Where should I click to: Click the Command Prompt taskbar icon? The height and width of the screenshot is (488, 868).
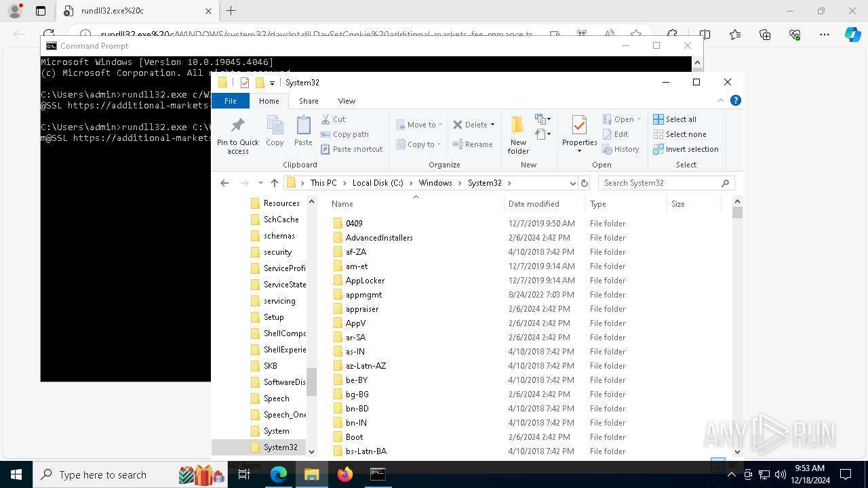pyautogui.click(x=378, y=474)
